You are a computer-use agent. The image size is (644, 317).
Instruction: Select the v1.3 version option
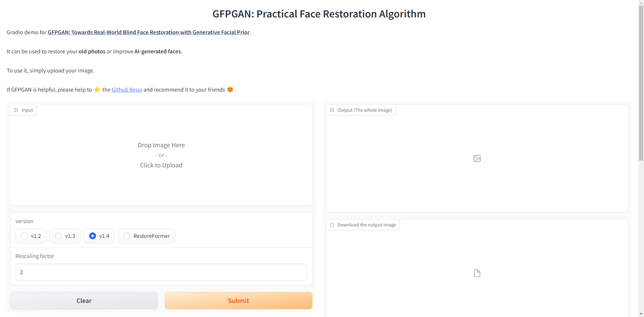tap(58, 236)
